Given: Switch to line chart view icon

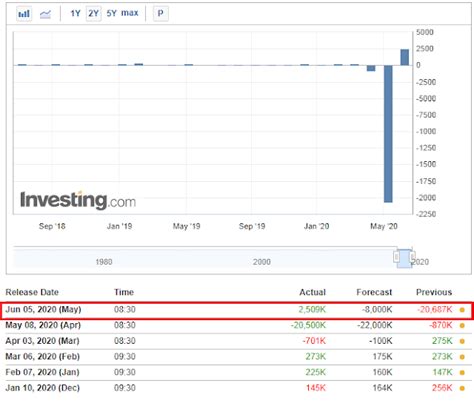Looking at the screenshot, I should [45, 14].
